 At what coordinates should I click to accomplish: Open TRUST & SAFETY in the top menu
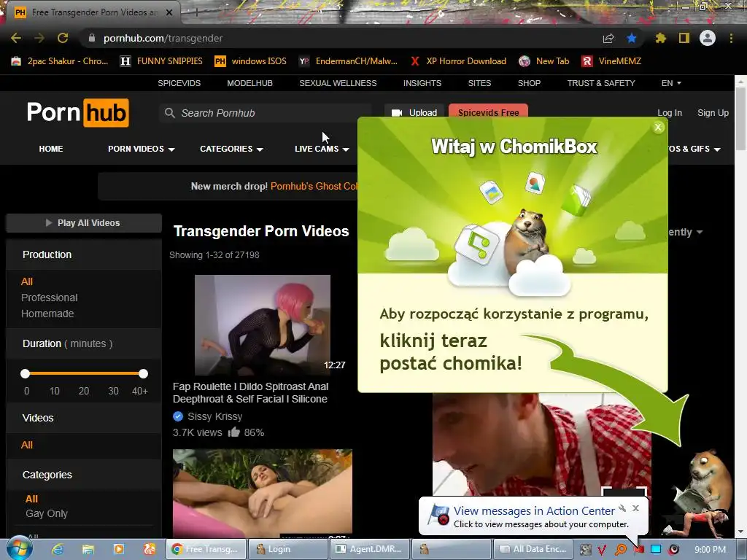click(601, 83)
